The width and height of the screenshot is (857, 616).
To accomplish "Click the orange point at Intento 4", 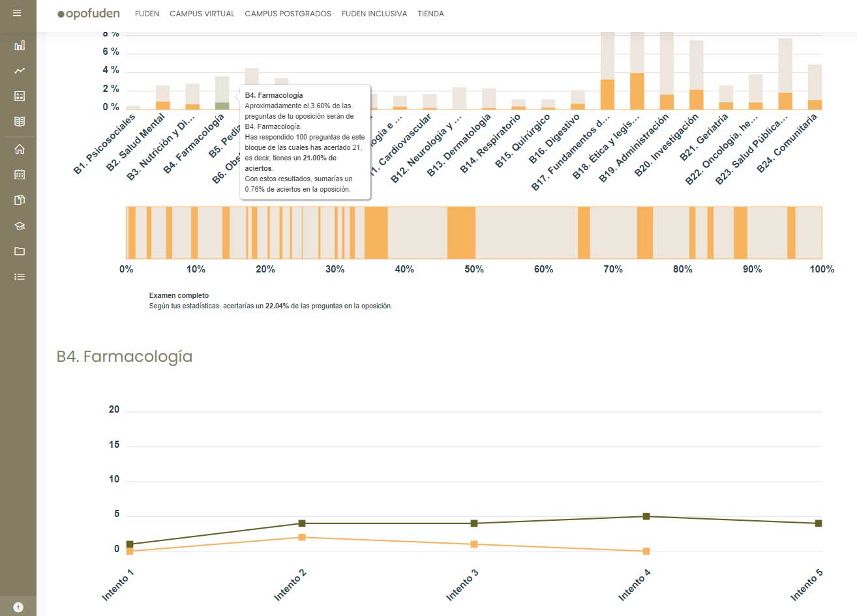I will (x=646, y=551).
